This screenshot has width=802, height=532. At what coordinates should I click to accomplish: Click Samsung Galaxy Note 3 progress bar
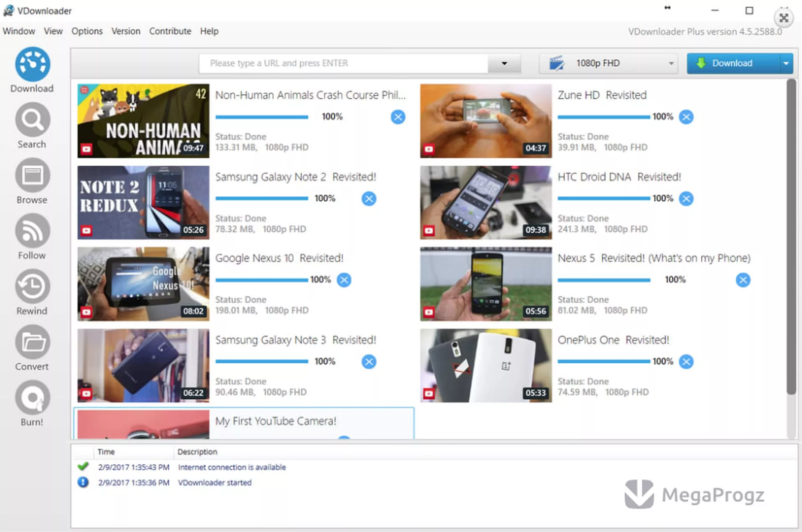[262, 362]
